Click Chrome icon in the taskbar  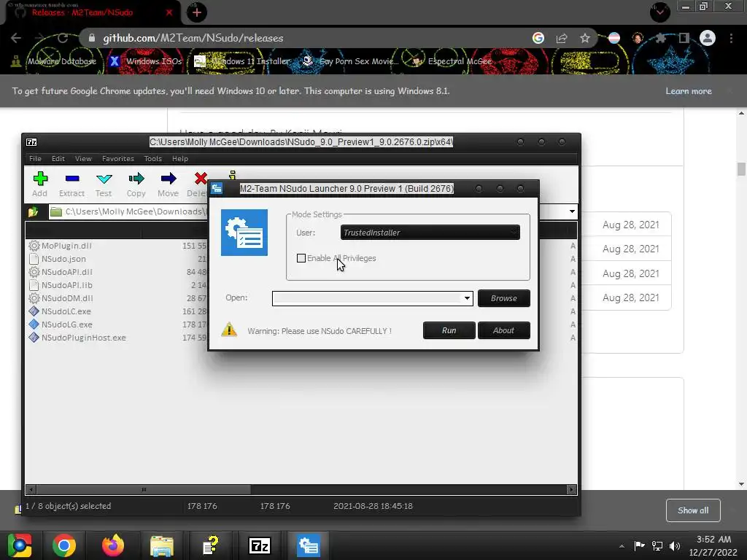click(x=64, y=545)
